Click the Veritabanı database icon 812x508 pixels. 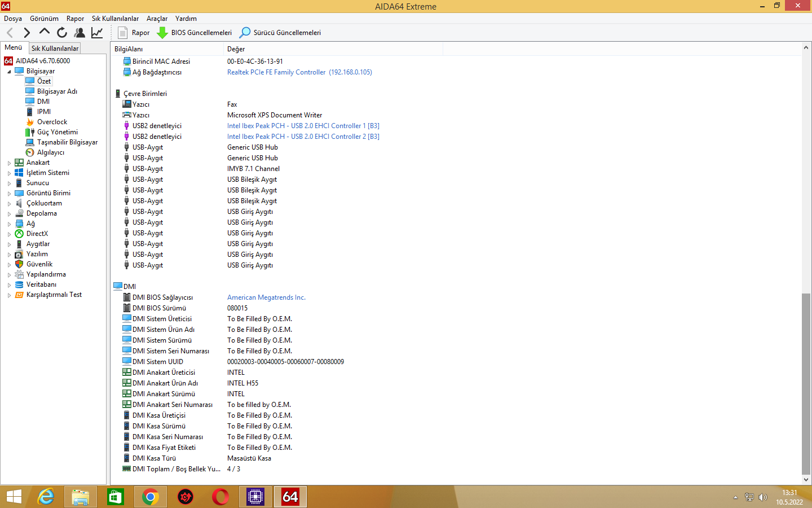point(19,284)
